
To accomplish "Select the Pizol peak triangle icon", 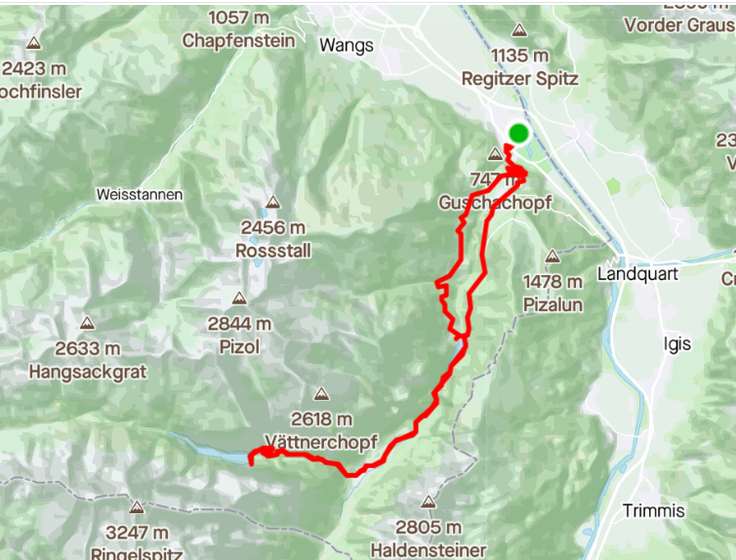I will pos(239,299).
